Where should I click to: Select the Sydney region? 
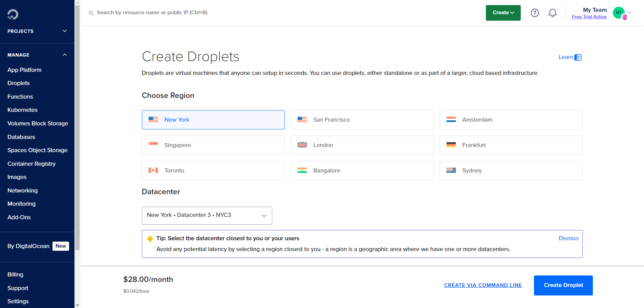(511, 170)
